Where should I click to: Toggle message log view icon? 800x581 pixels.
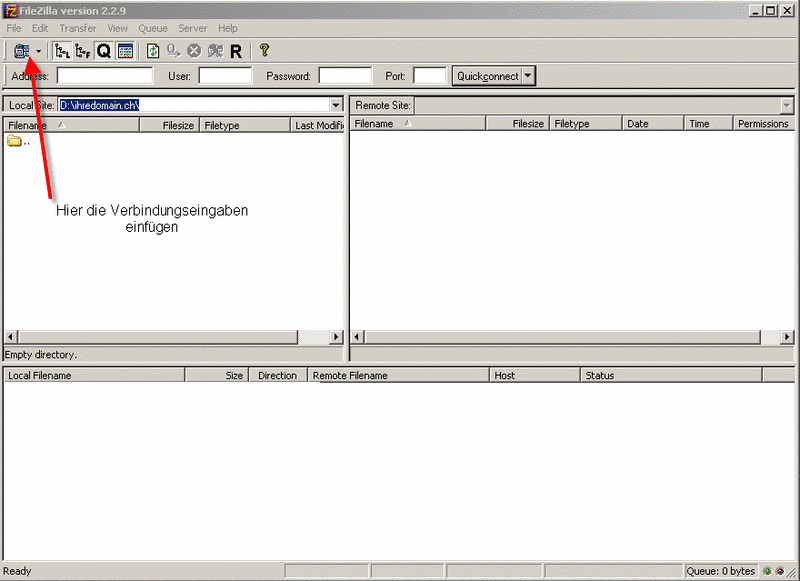(125, 50)
